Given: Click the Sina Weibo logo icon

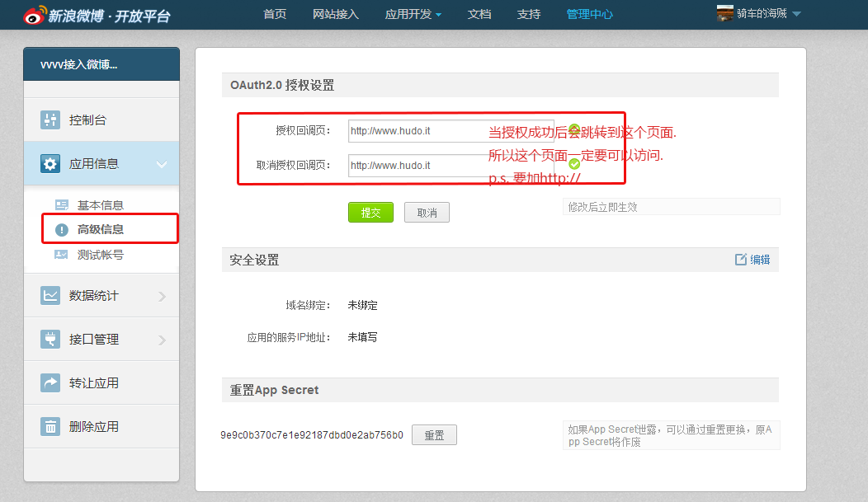Looking at the screenshot, I should [x=35, y=15].
